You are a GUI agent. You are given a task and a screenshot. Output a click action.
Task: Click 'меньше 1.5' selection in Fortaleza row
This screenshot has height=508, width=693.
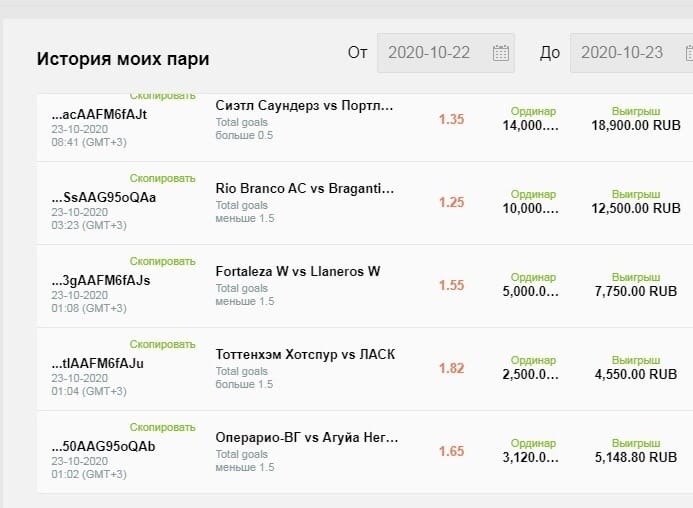click(x=245, y=302)
